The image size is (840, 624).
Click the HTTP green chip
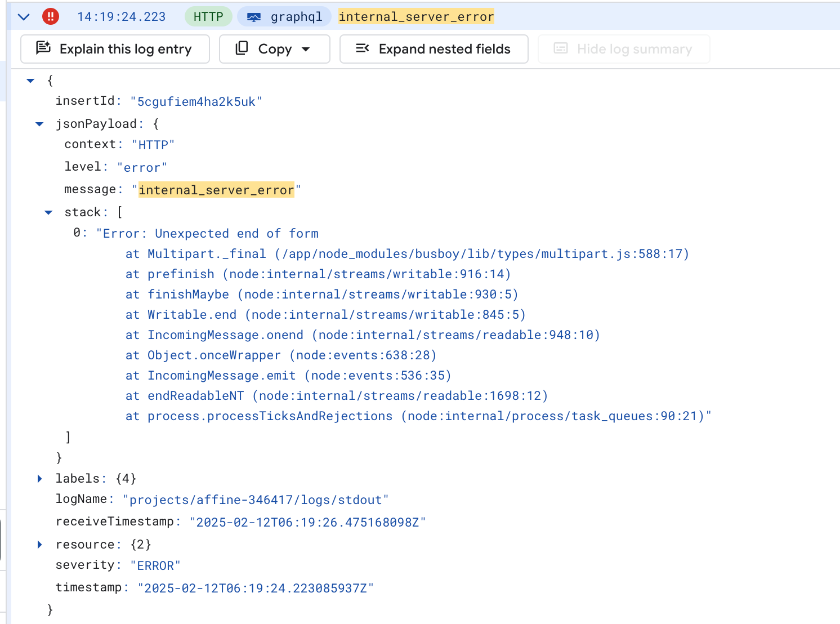(x=208, y=17)
